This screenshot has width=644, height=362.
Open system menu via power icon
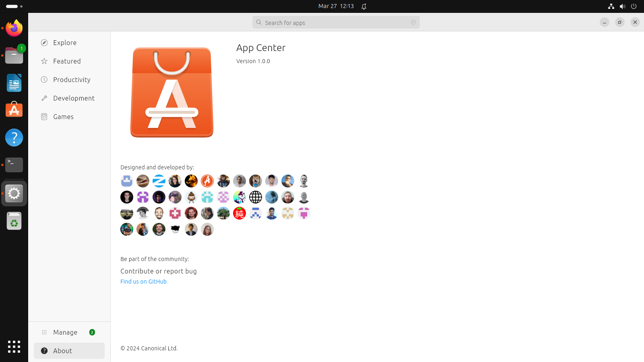point(634,6)
